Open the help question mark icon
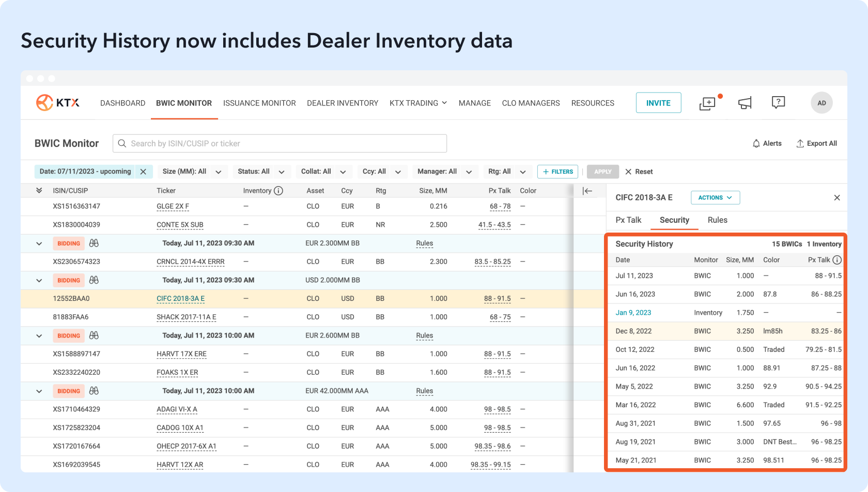The height and width of the screenshot is (492, 868). [x=778, y=102]
